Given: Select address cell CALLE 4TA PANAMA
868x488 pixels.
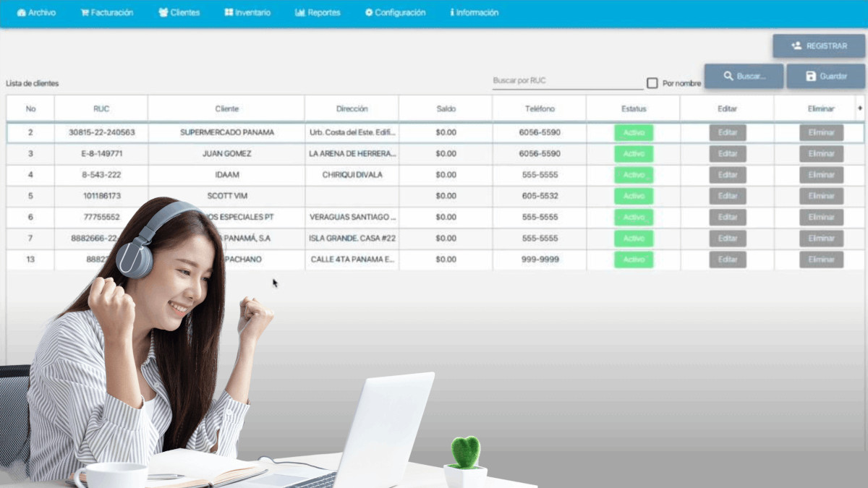Looking at the screenshot, I should coord(352,260).
